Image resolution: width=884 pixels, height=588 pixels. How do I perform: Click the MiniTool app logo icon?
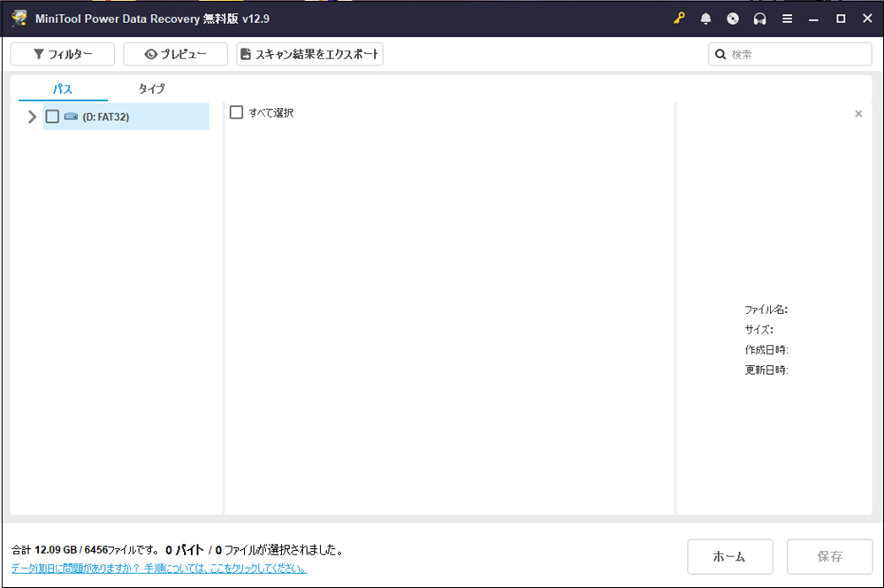[19, 18]
